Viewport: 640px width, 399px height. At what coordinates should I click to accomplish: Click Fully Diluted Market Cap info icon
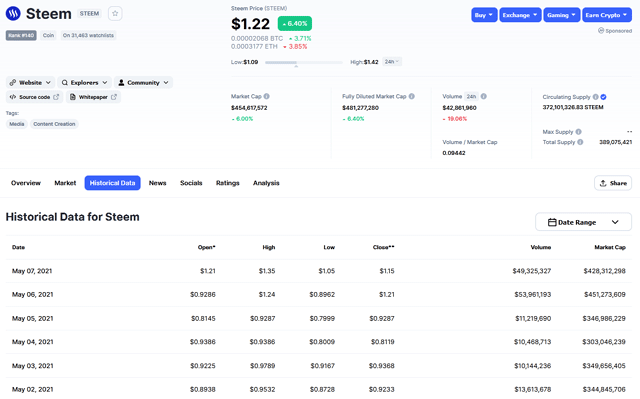coord(411,96)
